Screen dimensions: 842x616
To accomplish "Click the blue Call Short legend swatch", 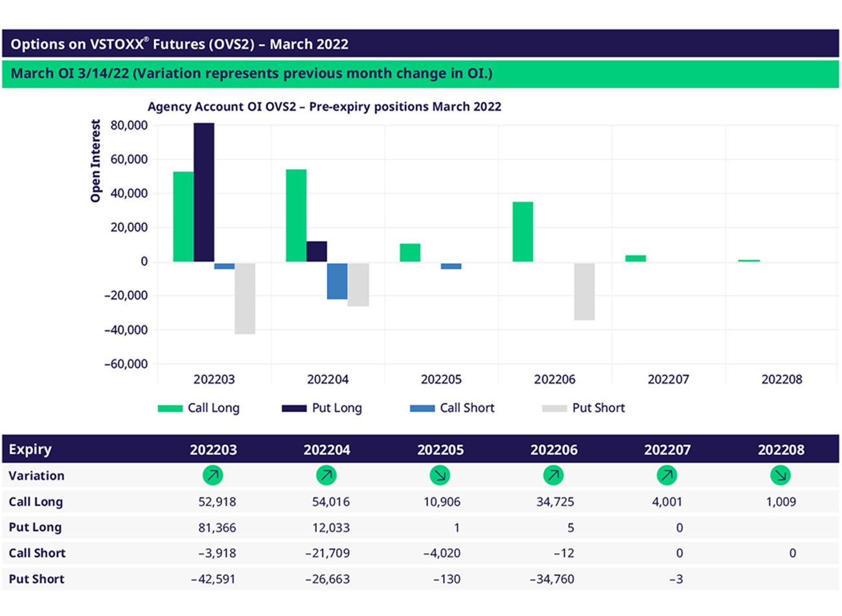I will pos(422,408).
